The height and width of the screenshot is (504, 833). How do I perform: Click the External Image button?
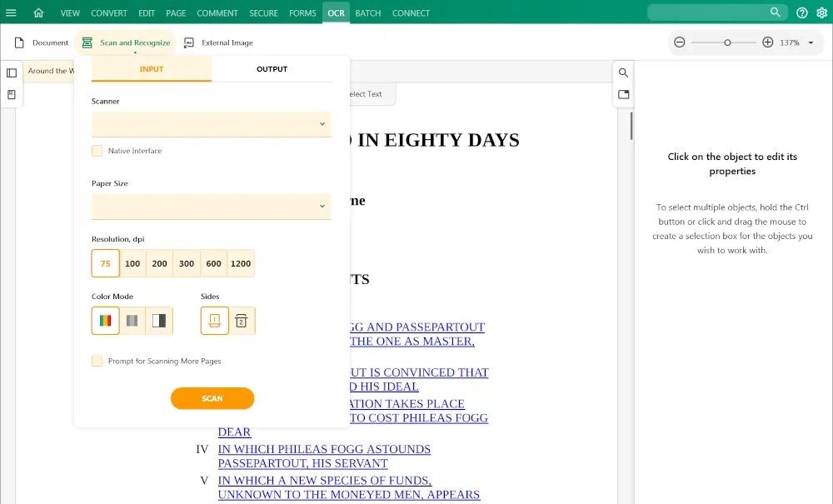[218, 42]
